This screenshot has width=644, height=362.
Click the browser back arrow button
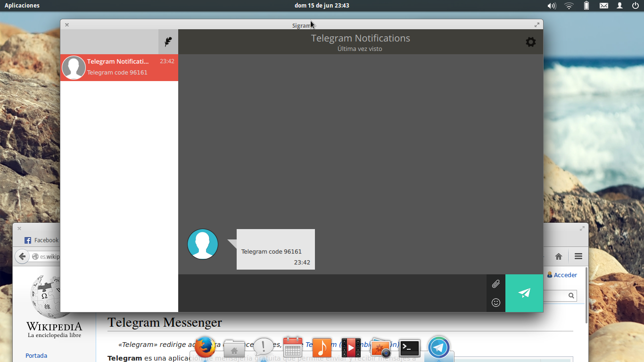pyautogui.click(x=22, y=256)
